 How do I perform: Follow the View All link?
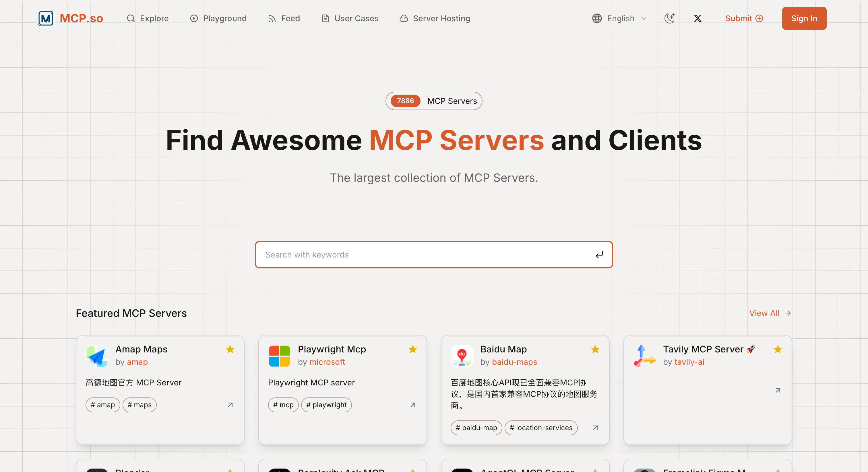tap(770, 313)
